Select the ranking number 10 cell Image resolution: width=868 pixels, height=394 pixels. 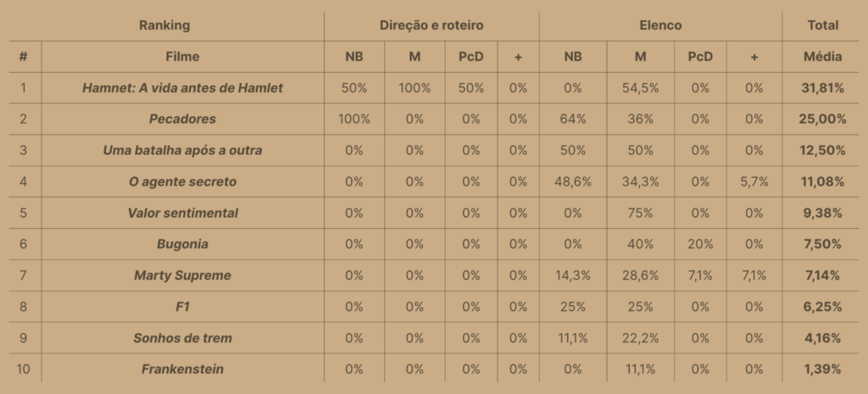click(24, 369)
